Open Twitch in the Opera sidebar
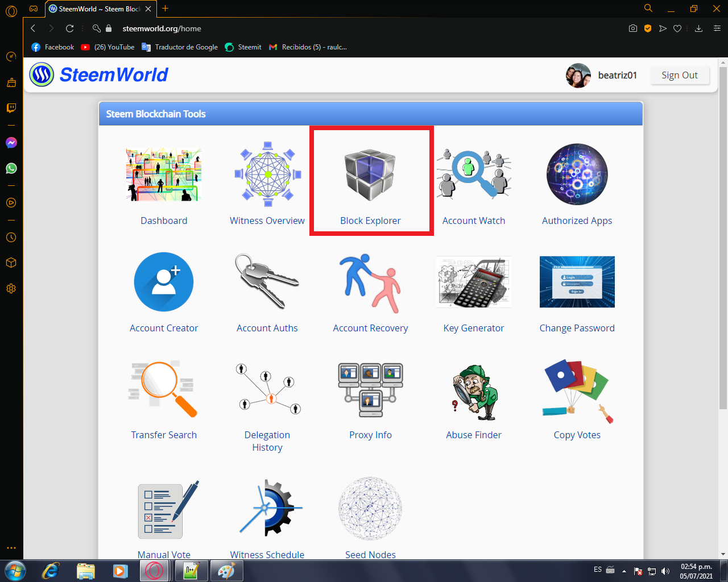The width and height of the screenshot is (728, 582). (x=11, y=108)
